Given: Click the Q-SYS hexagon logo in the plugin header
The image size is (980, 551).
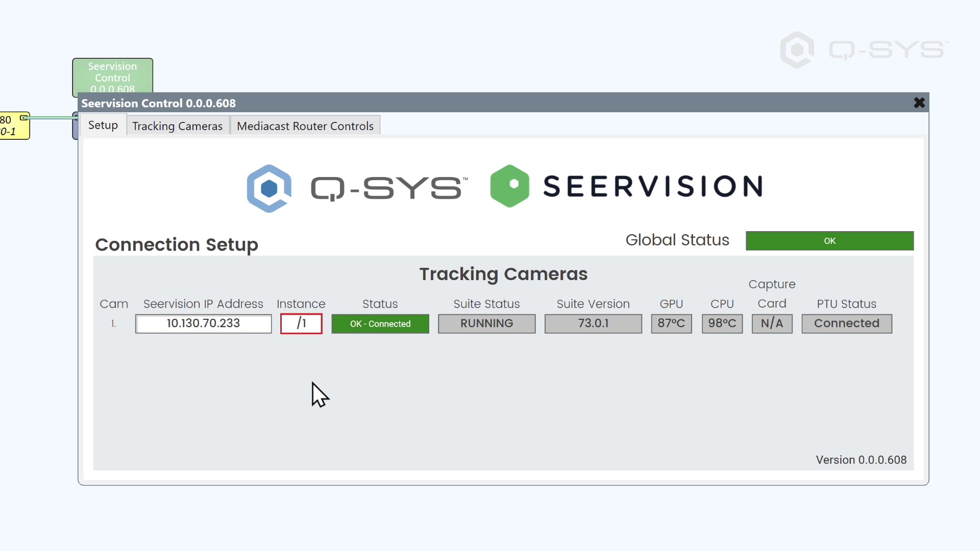Looking at the screenshot, I should click(269, 188).
